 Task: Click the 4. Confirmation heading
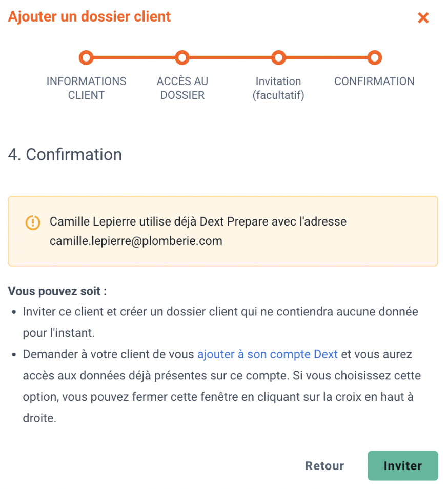(x=65, y=154)
